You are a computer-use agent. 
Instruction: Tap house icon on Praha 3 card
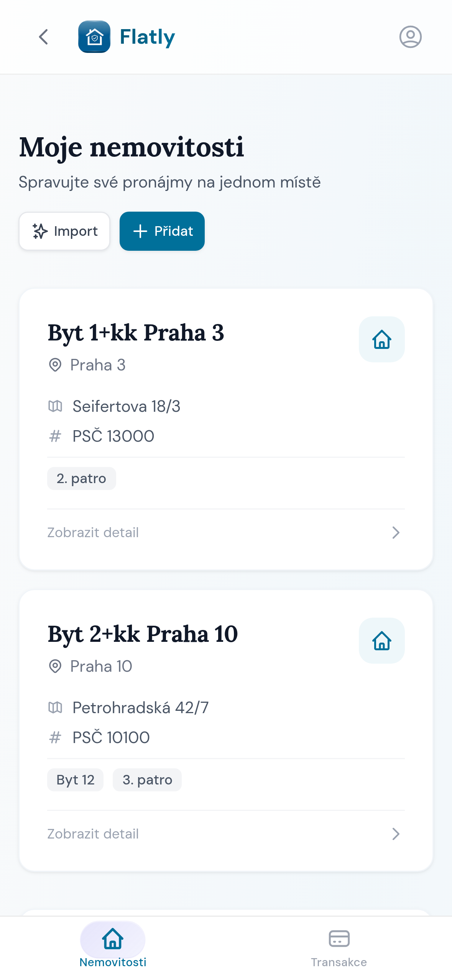(381, 339)
